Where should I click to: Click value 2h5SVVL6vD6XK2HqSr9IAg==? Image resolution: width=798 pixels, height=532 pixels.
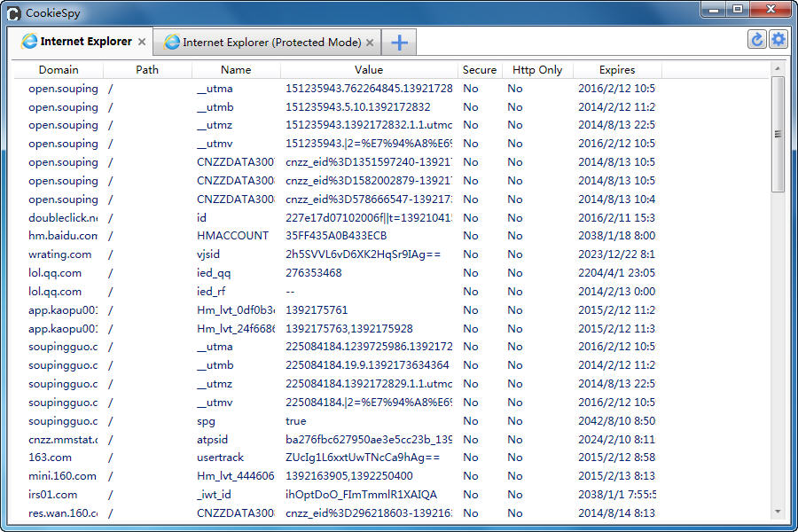pyautogui.click(x=364, y=254)
